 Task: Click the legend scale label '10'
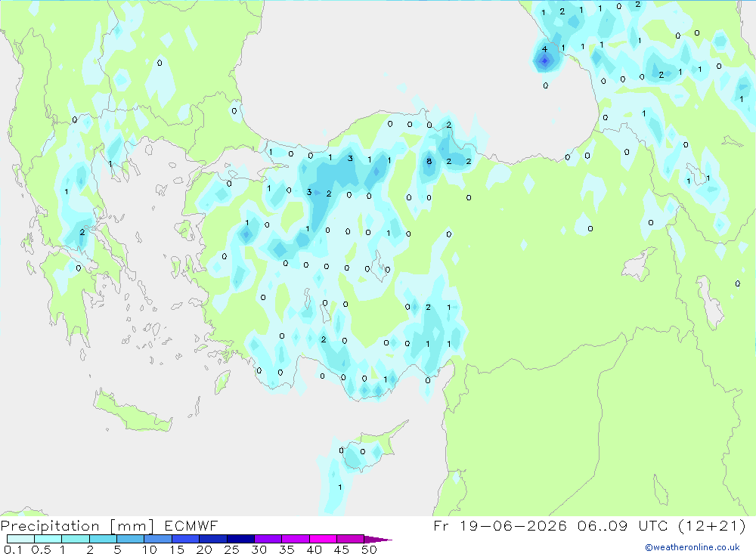click(150, 549)
